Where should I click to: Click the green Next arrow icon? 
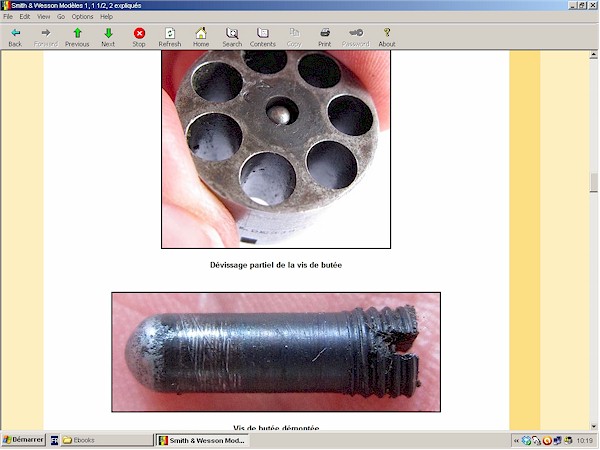point(108,33)
